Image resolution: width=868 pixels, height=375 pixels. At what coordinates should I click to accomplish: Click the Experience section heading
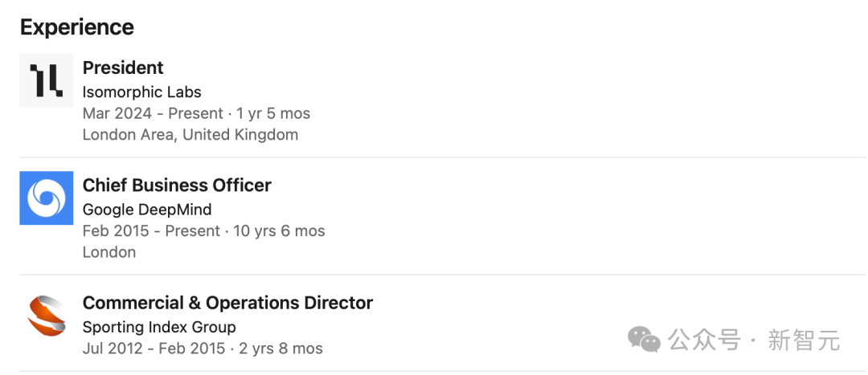[77, 27]
